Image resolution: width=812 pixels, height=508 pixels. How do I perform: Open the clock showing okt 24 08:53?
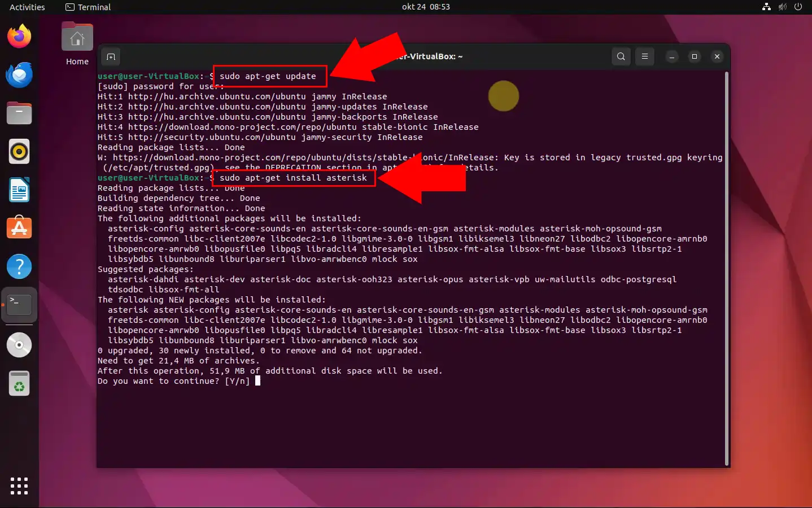click(x=426, y=7)
